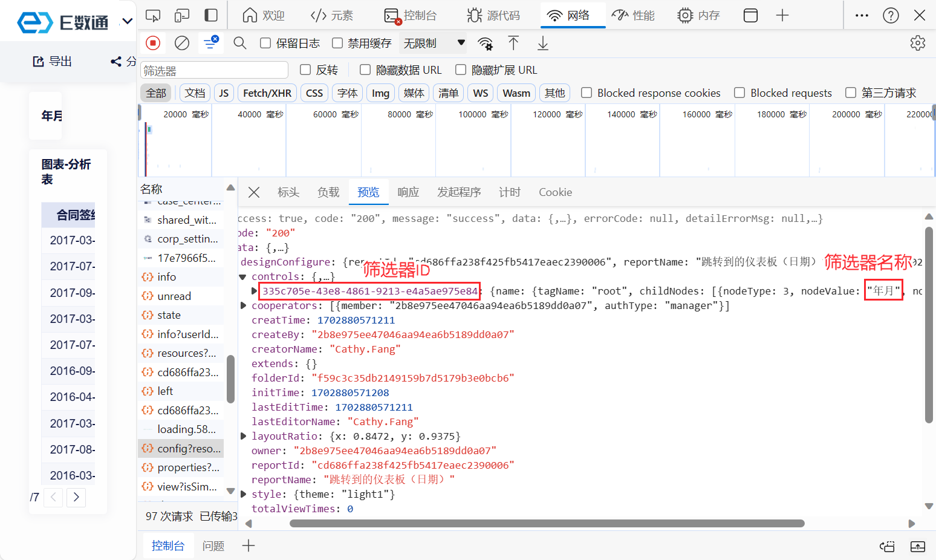Filter by Fetch/XHR requests
The width and height of the screenshot is (936, 560).
pyautogui.click(x=267, y=93)
